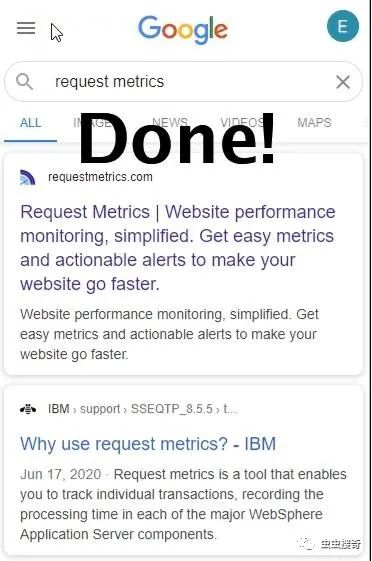Viewport: 372px width, 561px height.
Task: Click the Website performance monitoring snippet text
Action: click(170, 334)
